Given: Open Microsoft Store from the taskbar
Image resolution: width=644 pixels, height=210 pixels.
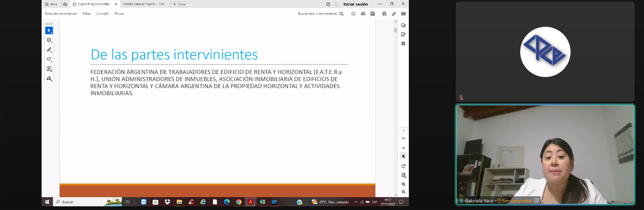Looking at the screenshot, I should click(x=156, y=202).
